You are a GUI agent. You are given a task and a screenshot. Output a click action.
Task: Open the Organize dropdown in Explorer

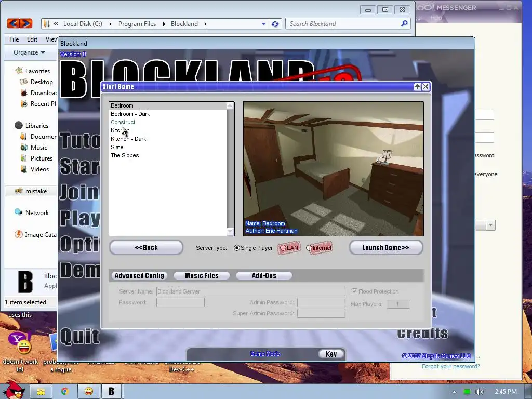tap(29, 52)
